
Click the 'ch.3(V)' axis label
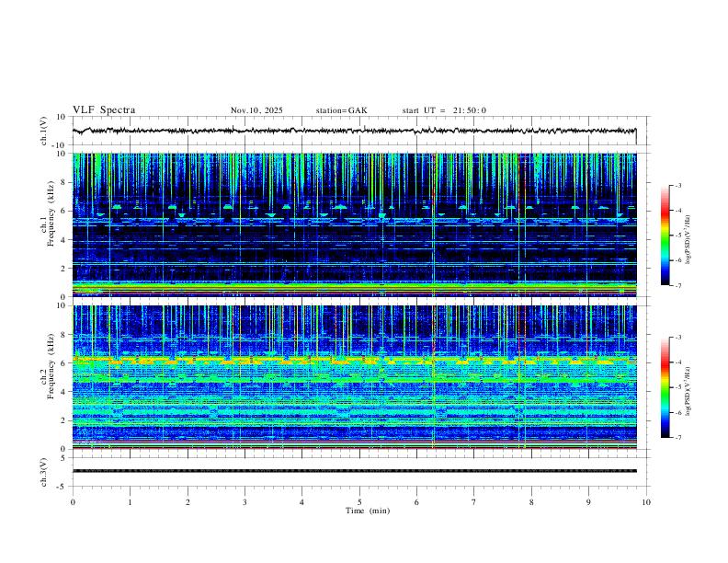[x=44, y=473]
